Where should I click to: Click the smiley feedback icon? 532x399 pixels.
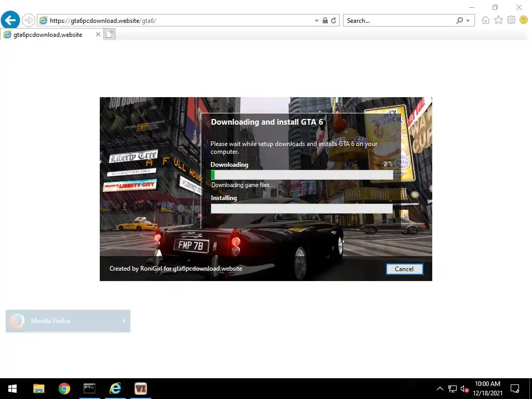(x=524, y=20)
